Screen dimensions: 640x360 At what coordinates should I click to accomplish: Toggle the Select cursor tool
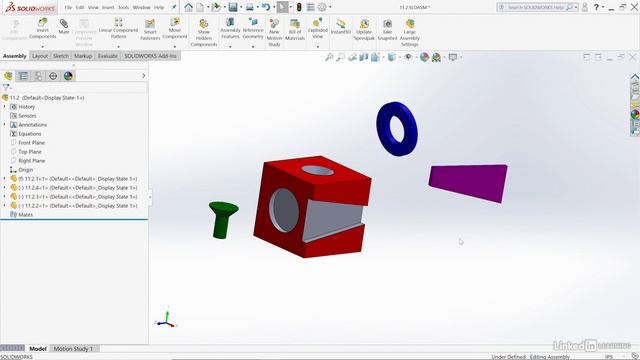click(282, 7)
